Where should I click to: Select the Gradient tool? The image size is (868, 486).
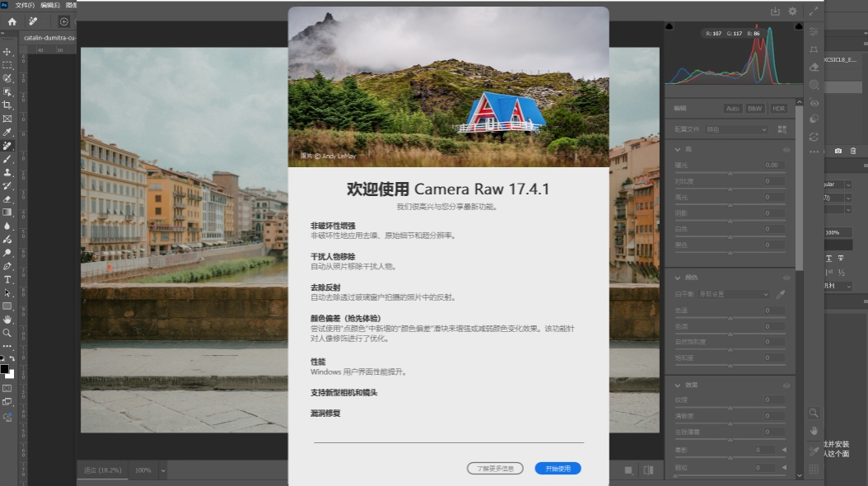point(7,213)
